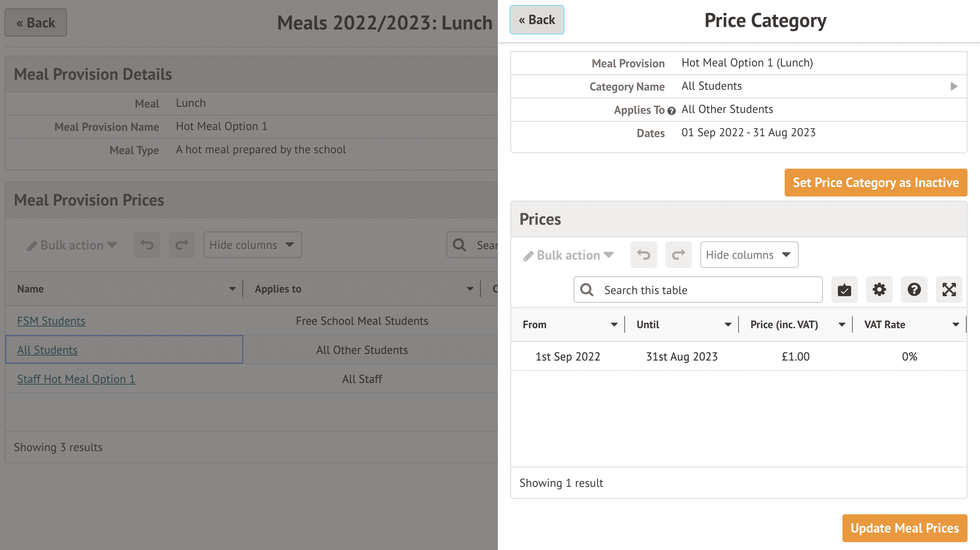This screenshot has width=980, height=550.
Task: Expand Prices table to fullscreen
Action: pyautogui.click(x=949, y=290)
